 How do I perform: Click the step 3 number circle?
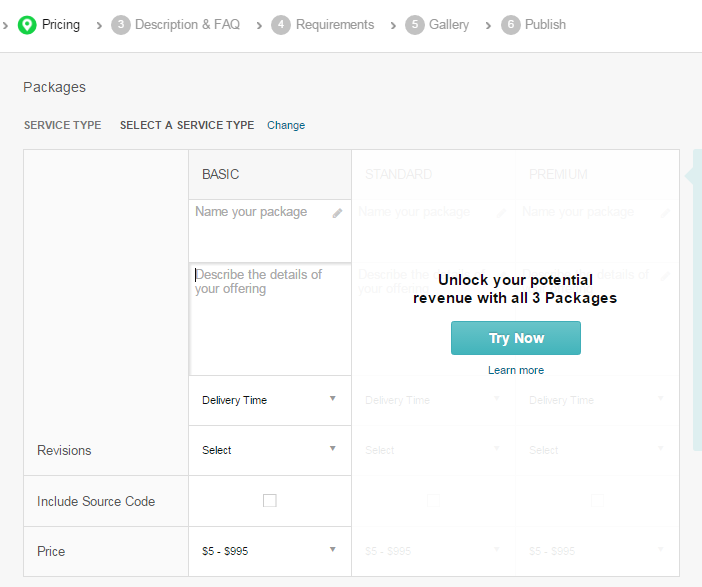pos(121,25)
